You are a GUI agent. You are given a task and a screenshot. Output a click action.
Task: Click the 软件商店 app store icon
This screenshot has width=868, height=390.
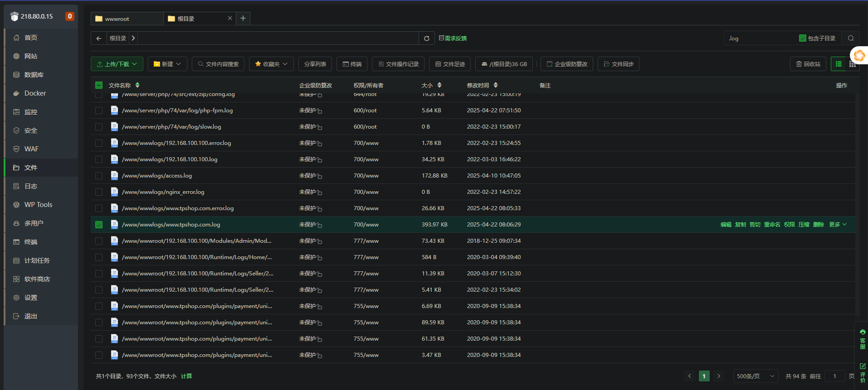coord(16,279)
